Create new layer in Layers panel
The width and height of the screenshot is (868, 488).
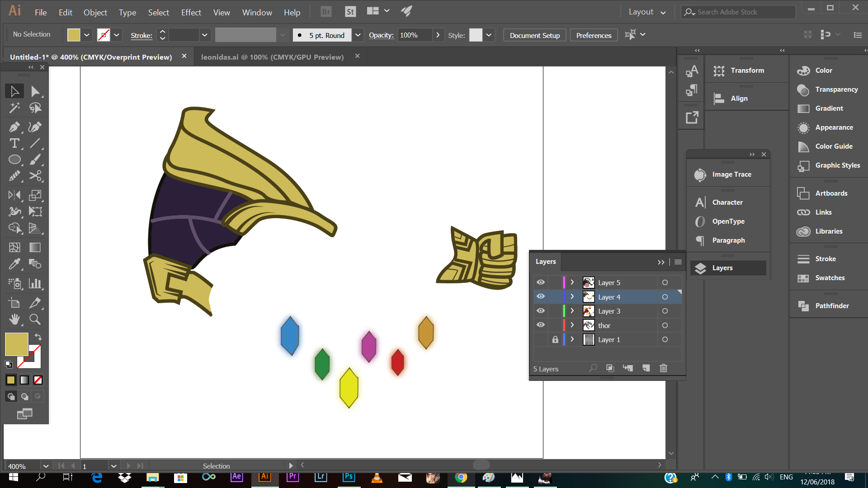pyautogui.click(x=646, y=368)
